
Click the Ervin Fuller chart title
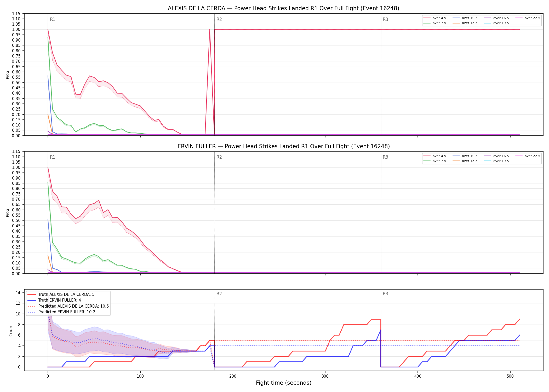(283, 146)
